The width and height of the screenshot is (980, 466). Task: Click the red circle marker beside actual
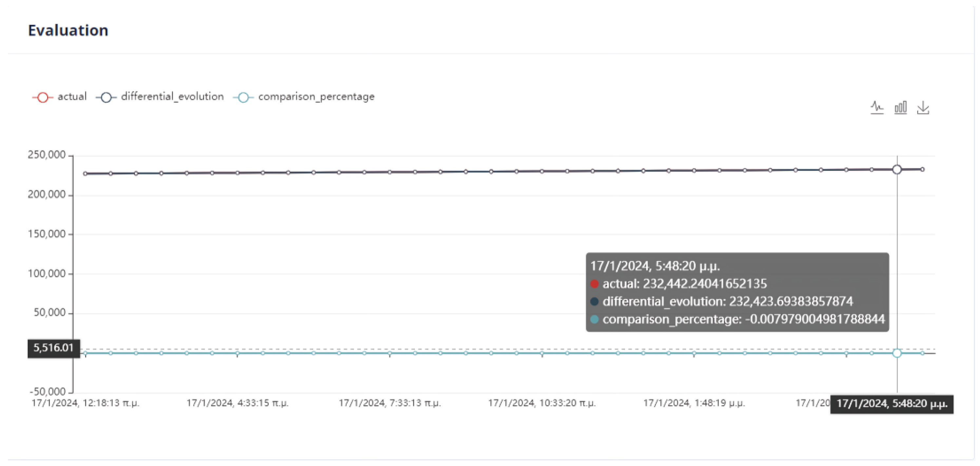(43, 97)
